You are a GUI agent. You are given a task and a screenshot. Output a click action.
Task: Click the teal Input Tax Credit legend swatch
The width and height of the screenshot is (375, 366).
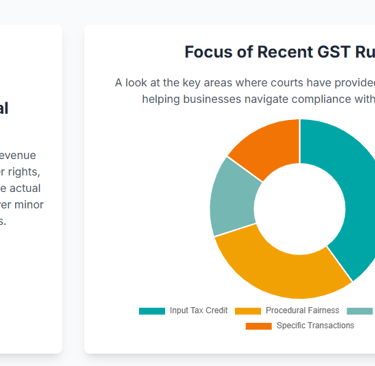[152, 311]
